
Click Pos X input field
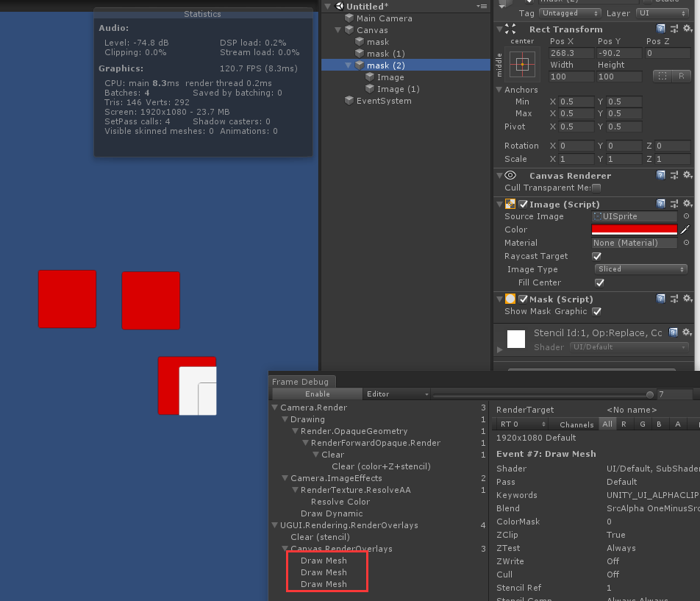[571, 53]
